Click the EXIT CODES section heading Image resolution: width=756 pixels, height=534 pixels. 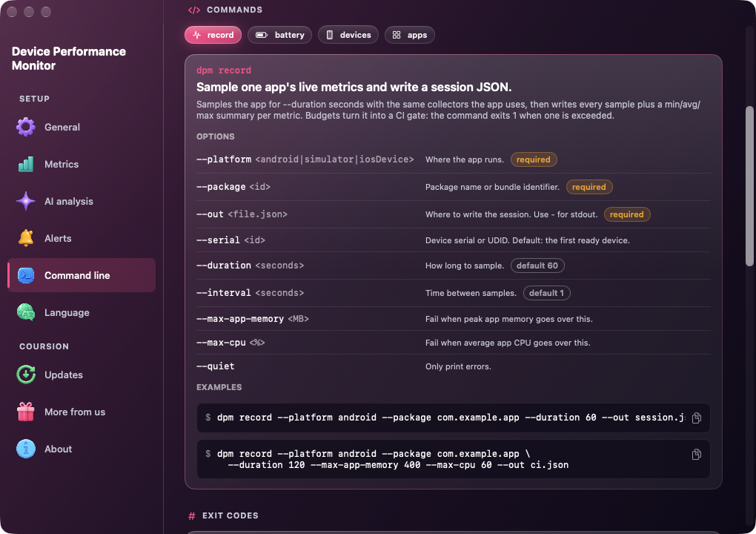230,515
